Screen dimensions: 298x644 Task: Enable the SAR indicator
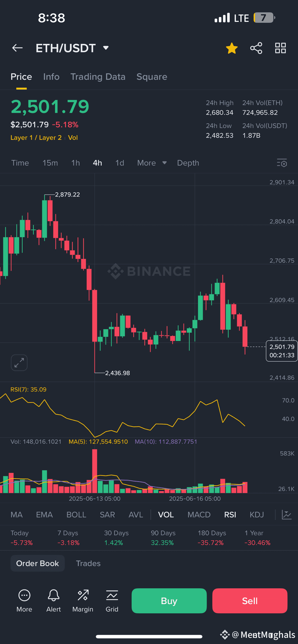107,515
